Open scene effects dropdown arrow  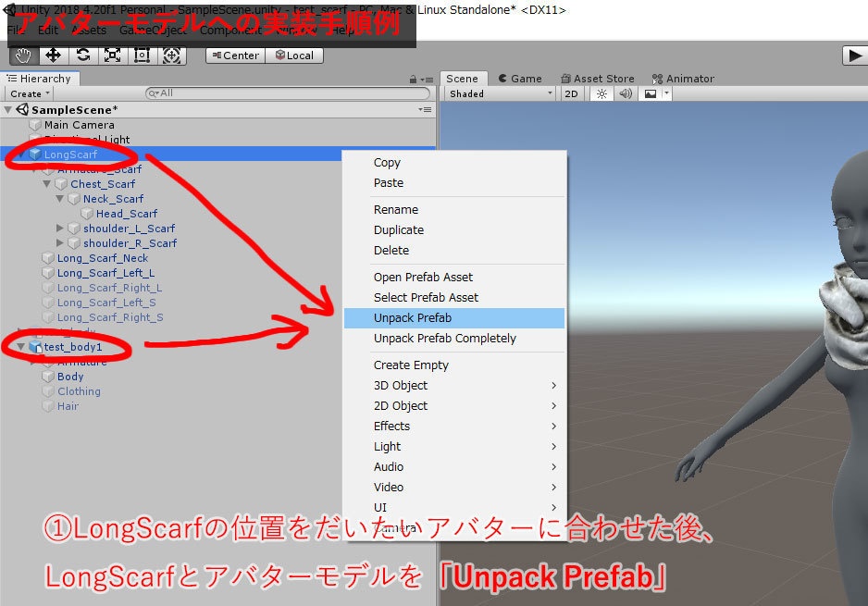[x=666, y=93]
